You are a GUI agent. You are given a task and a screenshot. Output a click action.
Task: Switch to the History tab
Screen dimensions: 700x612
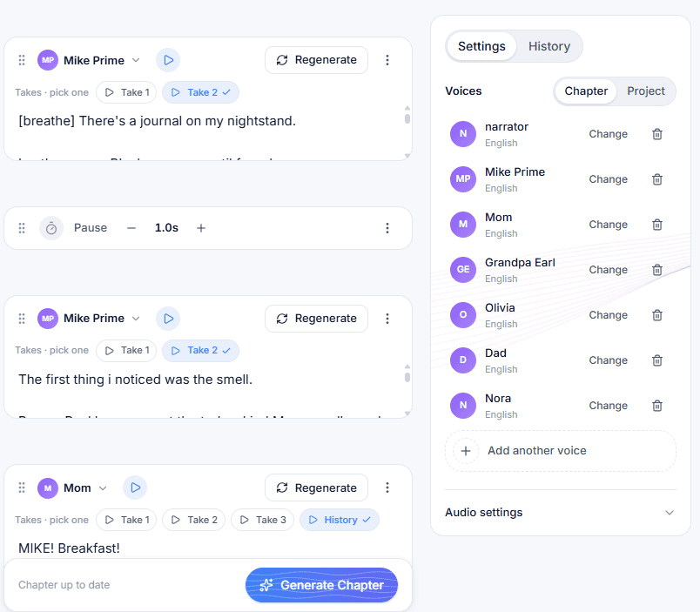(x=549, y=46)
